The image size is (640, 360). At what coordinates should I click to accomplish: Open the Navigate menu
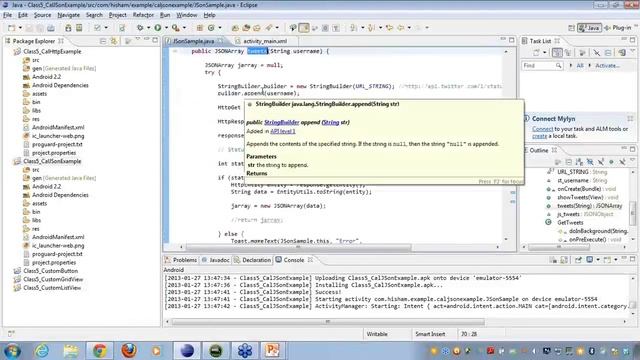tap(68, 15)
